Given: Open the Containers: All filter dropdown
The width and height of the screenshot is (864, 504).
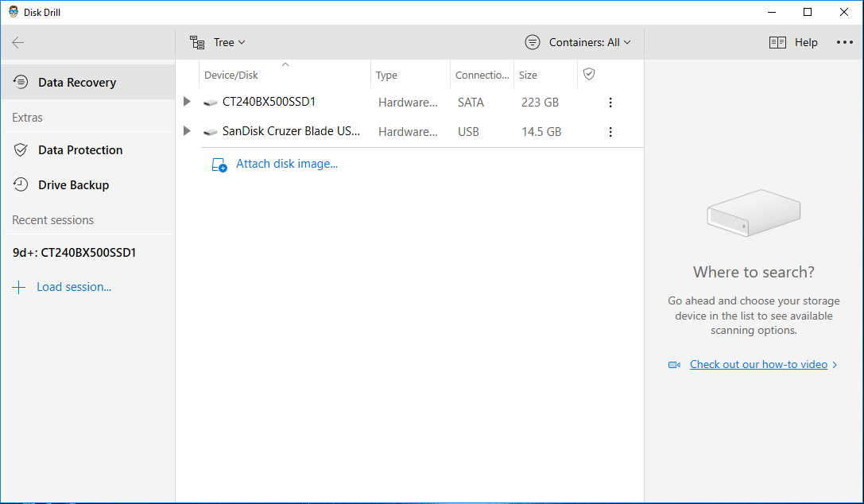Looking at the screenshot, I should point(578,43).
